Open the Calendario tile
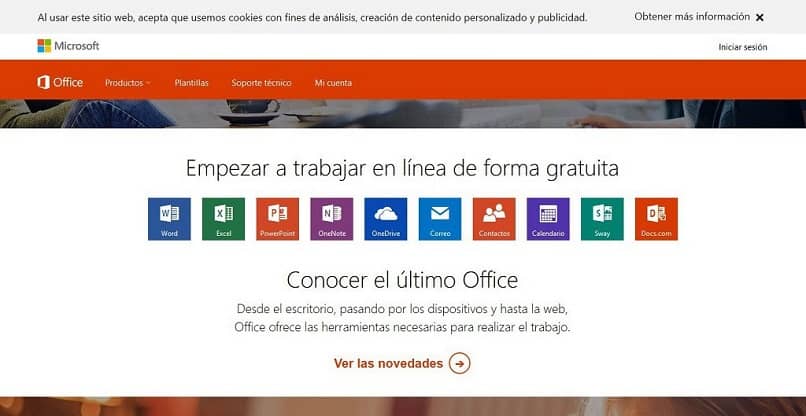Viewport: 806px width, 416px height. 548,219
